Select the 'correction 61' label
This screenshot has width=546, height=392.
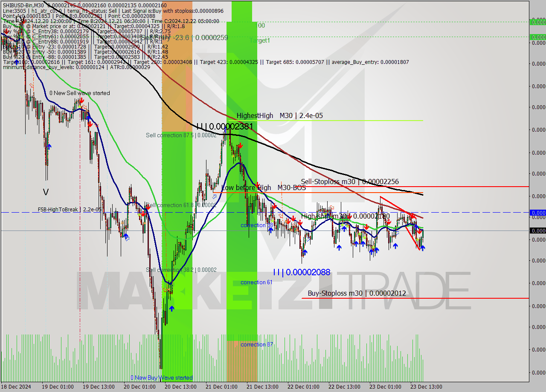click(x=256, y=282)
